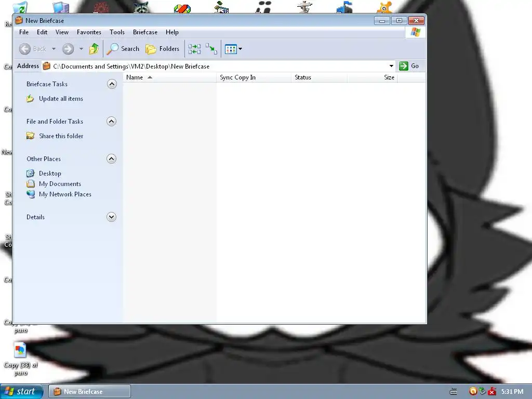Open the Start menu
This screenshot has height=399, width=532.
click(x=21, y=392)
